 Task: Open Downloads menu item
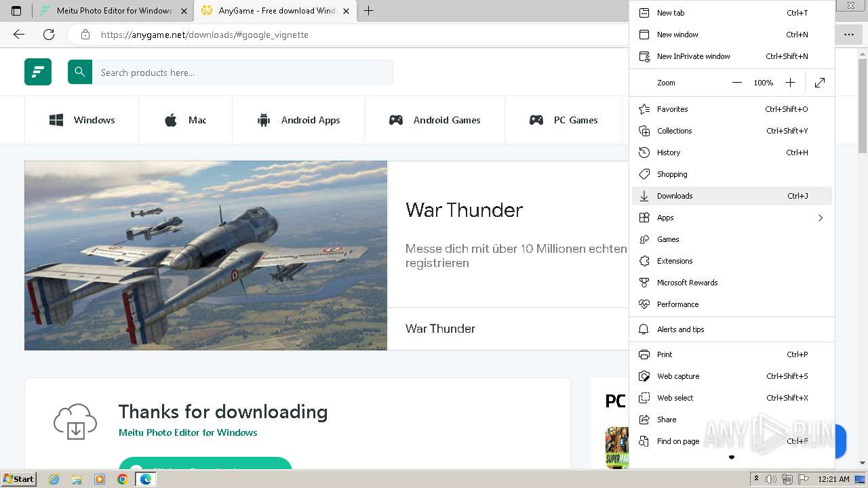click(x=732, y=196)
